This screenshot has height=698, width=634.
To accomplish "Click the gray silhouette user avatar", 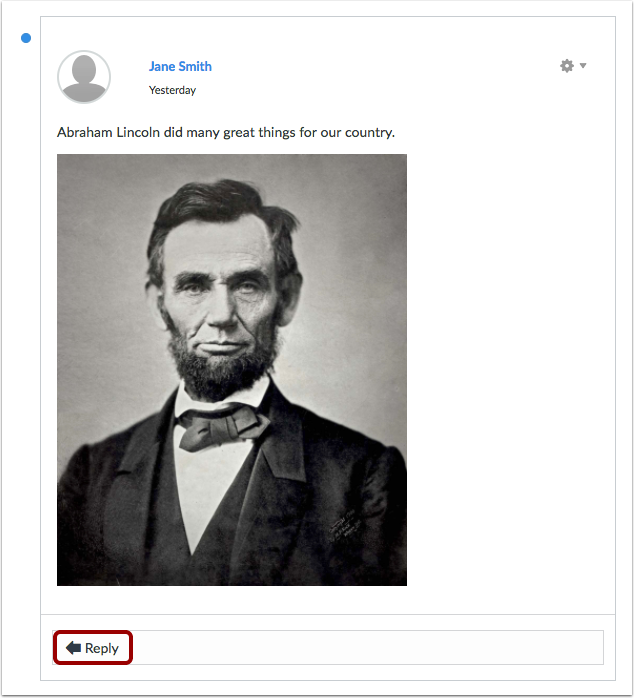I will (x=84, y=77).
